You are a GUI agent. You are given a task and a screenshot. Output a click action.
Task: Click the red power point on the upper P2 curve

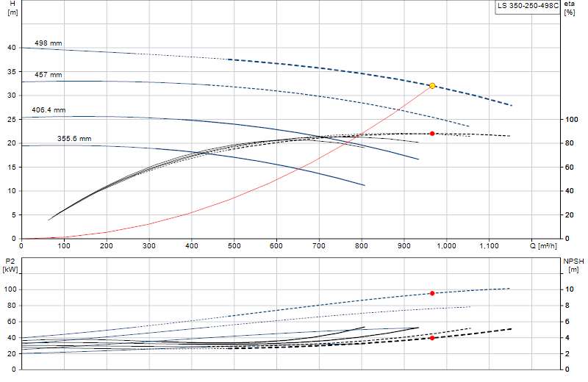coord(432,293)
